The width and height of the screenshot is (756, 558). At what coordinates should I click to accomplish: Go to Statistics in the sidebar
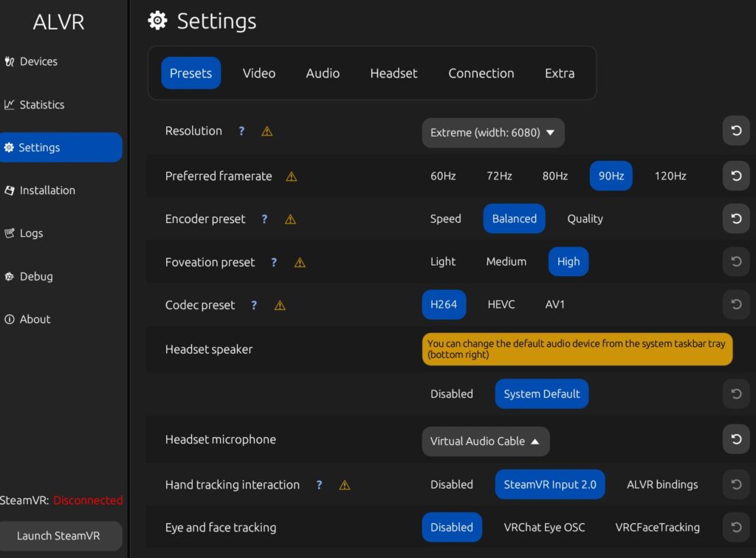(x=41, y=105)
